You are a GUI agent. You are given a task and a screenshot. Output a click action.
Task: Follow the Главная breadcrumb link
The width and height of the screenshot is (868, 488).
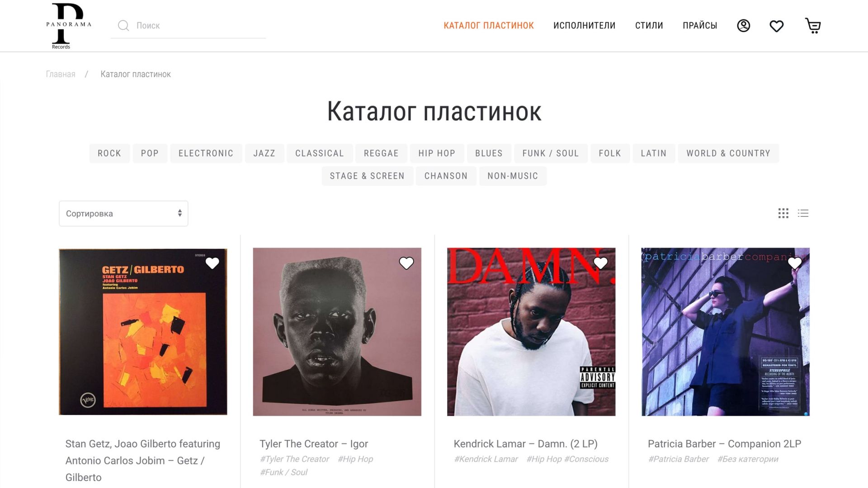pyautogui.click(x=61, y=74)
